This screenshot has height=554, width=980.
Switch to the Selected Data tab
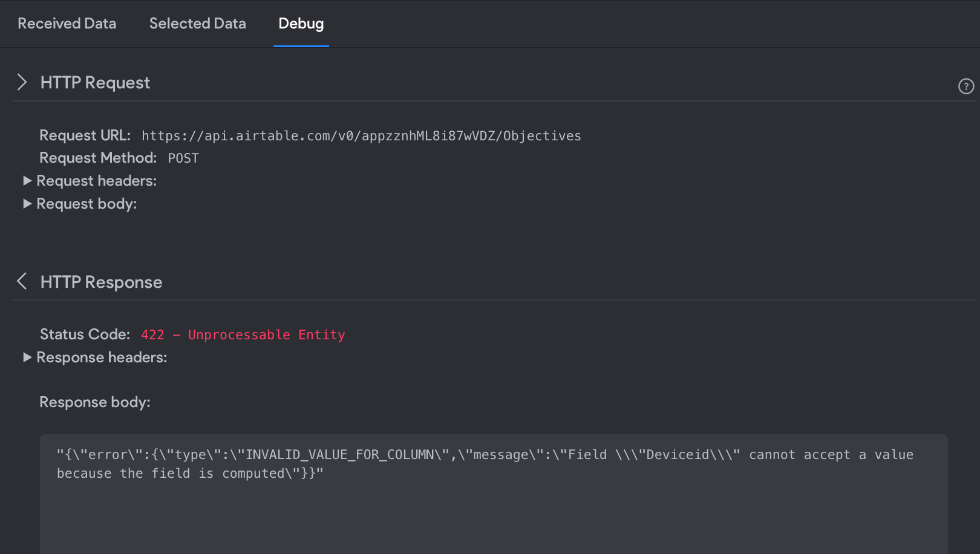click(x=198, y=24)
